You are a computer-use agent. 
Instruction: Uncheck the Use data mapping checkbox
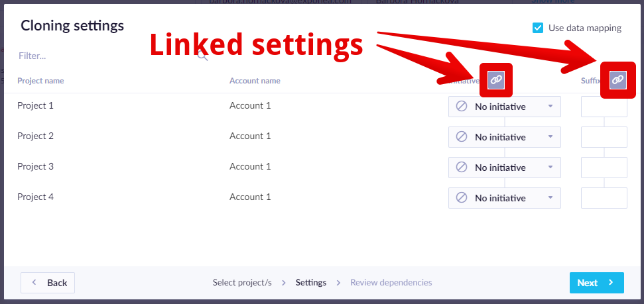[x=538, y=28]
